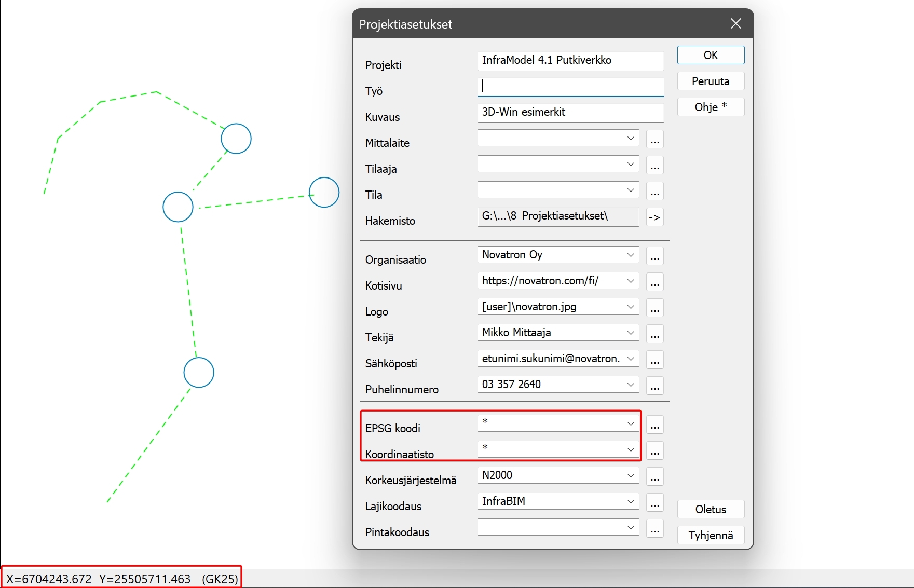Screen dimensions: 914x588
Task: Click the Projekti text field
Action: click(570, 61)
